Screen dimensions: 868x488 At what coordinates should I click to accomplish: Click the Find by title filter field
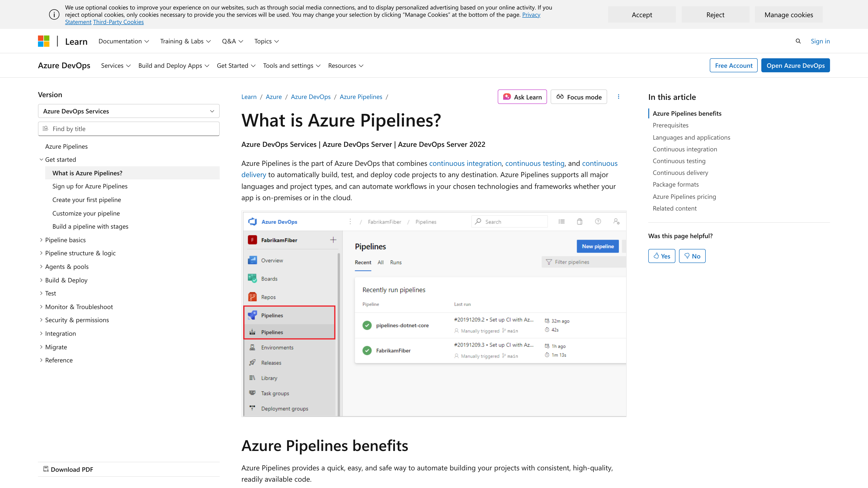(x=129, y=129)
